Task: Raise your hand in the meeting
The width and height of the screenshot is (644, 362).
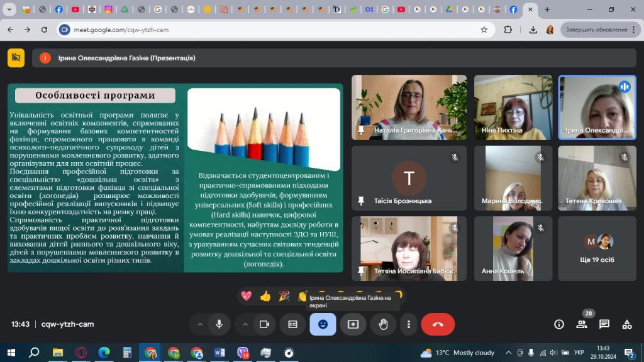Action: coord(383,324)
